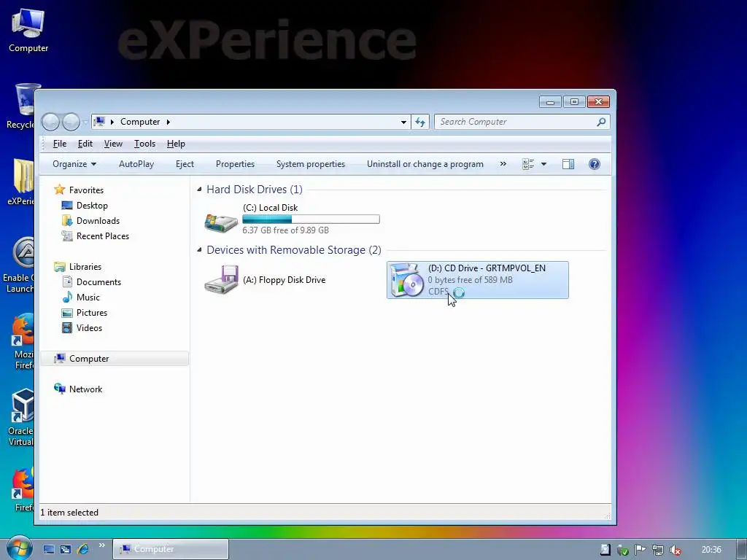747x560 pixels.
Task: Click System properties in the toolbar
Action: click(311, 164)
